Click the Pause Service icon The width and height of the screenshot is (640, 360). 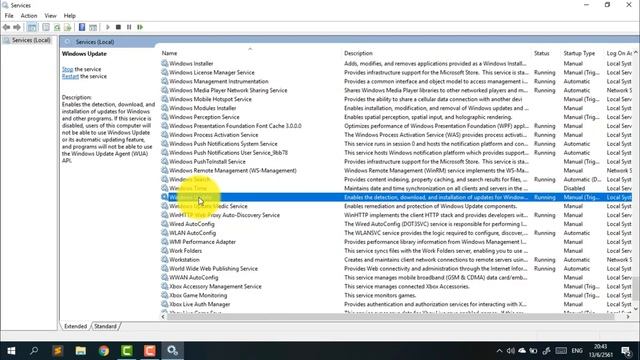tap(129, 27)
